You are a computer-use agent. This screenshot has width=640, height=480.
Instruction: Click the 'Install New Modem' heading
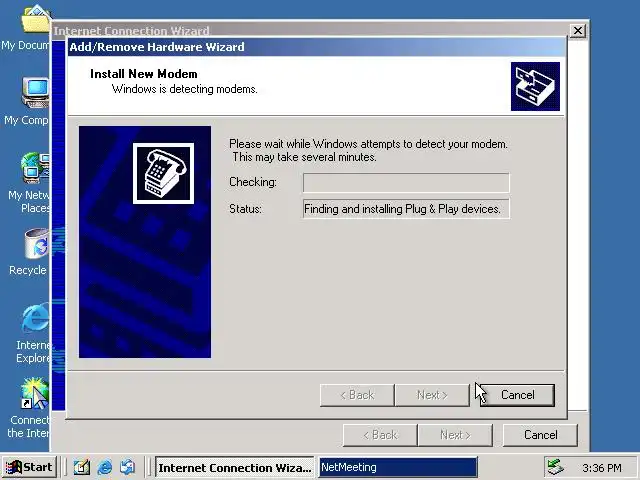pyautogui.click(x=144, y=74)
